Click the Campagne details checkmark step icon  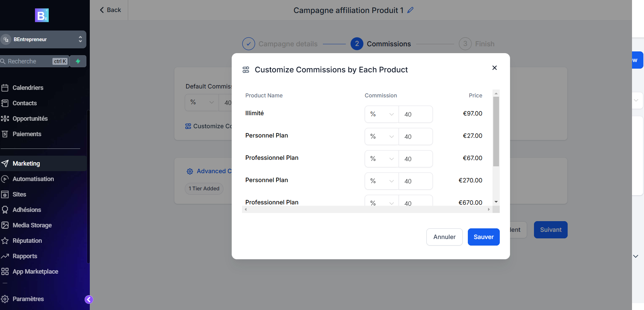[248, 44]
